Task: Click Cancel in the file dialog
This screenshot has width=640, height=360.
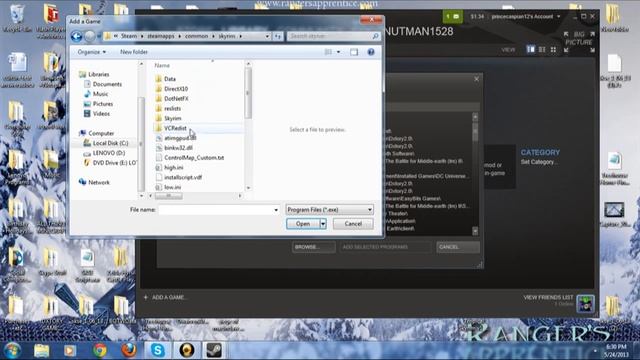Action: pos(353,224)
